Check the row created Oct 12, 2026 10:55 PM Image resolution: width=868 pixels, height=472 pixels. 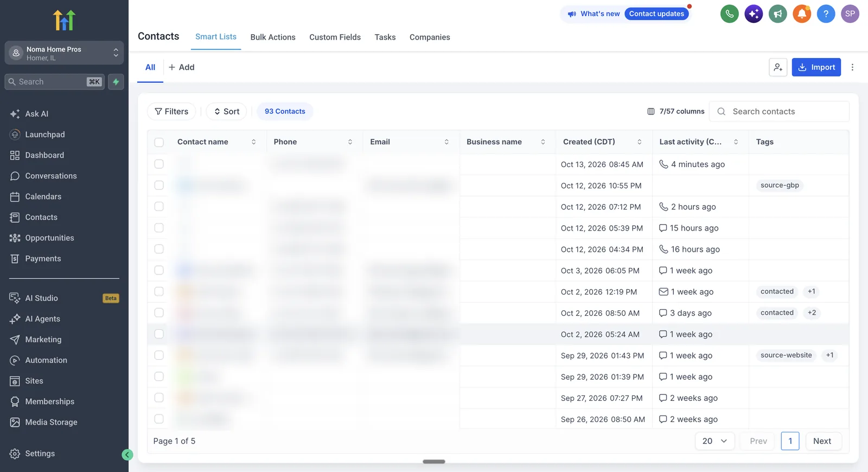click(x=159, y=185)
